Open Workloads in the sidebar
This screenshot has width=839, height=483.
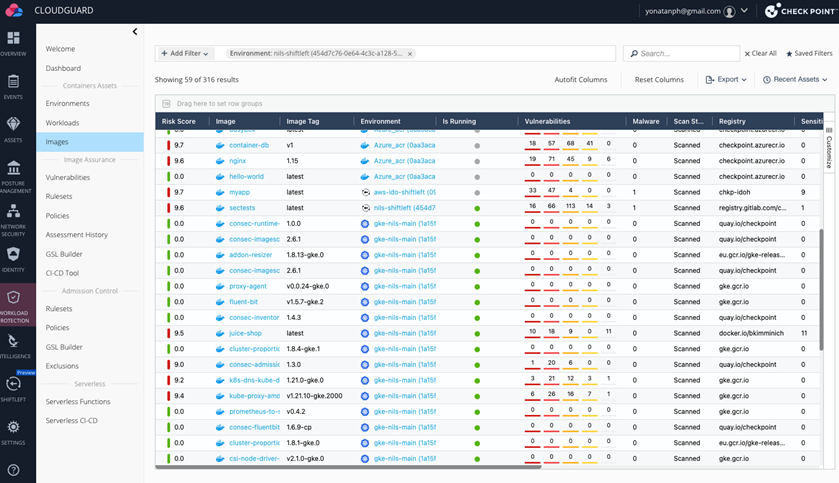pos(62,123)
